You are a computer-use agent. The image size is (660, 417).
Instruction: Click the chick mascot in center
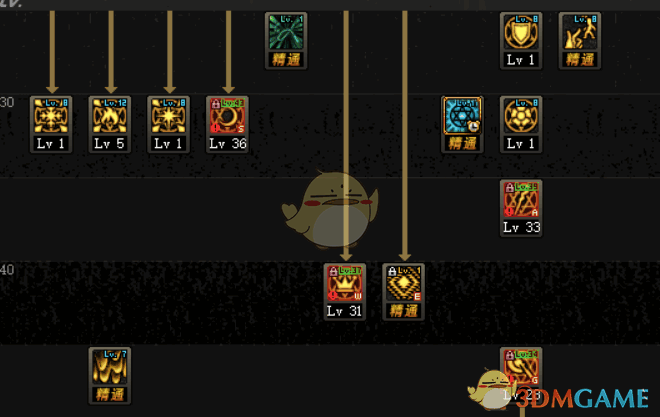click(x=330, y=209)
